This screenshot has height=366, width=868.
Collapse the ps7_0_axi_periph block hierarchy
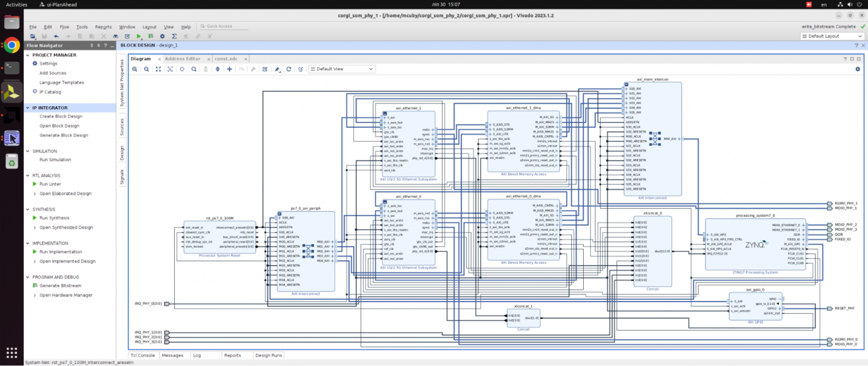click(x=280, y=214)
